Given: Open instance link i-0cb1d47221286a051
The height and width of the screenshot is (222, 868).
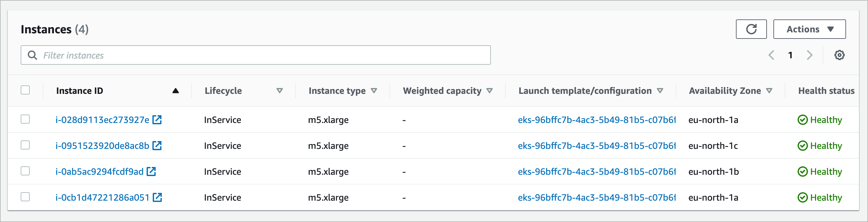Looking at the screenshot, I should pyautogui.click(x=102, y=197).
